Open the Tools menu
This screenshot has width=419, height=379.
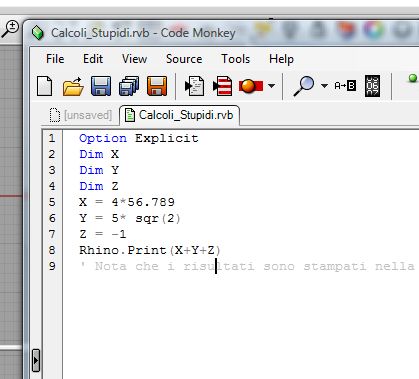pyautogui.click(x=236, y=59)
